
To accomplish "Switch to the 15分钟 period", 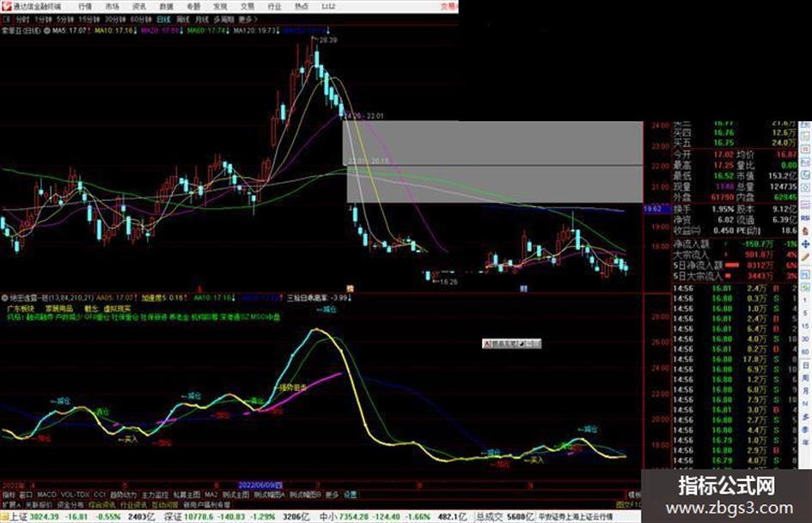I will pos(89,19).
